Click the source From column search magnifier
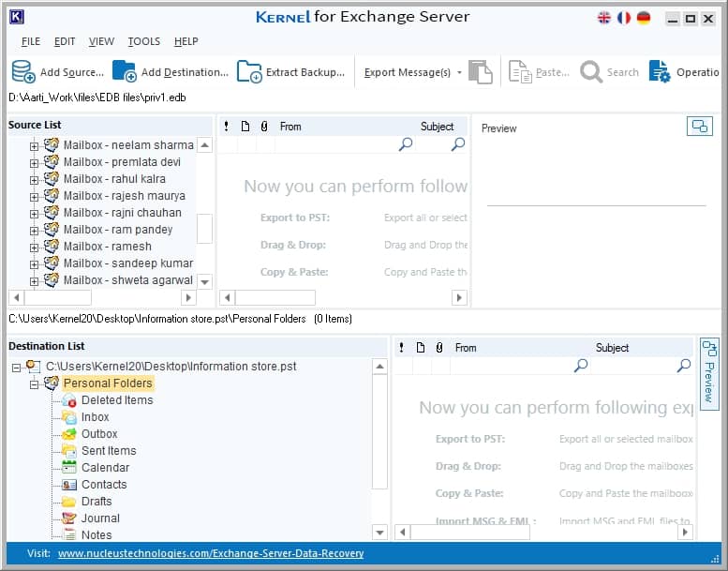 pyautogui.click(x=406, y=144)
